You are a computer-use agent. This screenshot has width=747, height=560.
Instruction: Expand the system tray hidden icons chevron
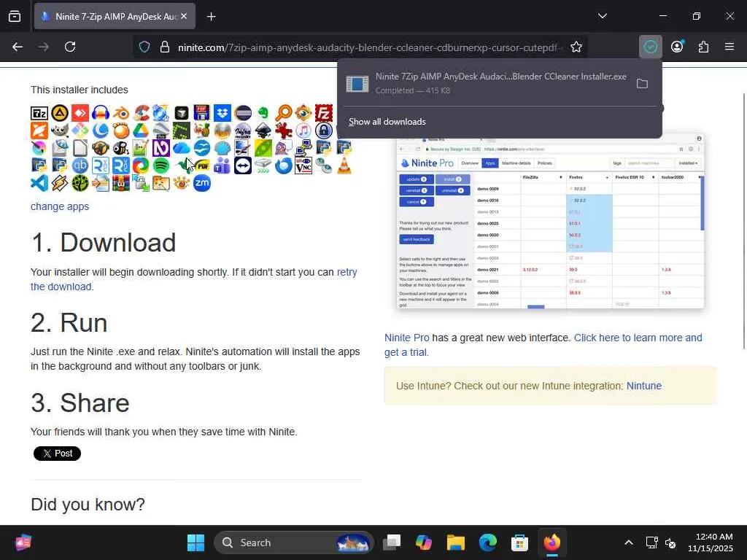(629, 542)
